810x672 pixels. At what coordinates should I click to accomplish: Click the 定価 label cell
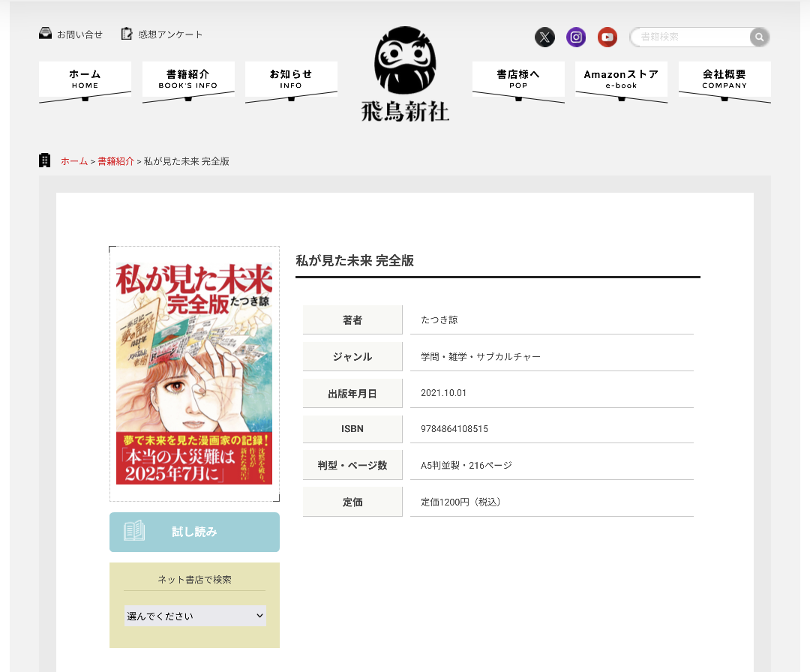tap(352, 502)
